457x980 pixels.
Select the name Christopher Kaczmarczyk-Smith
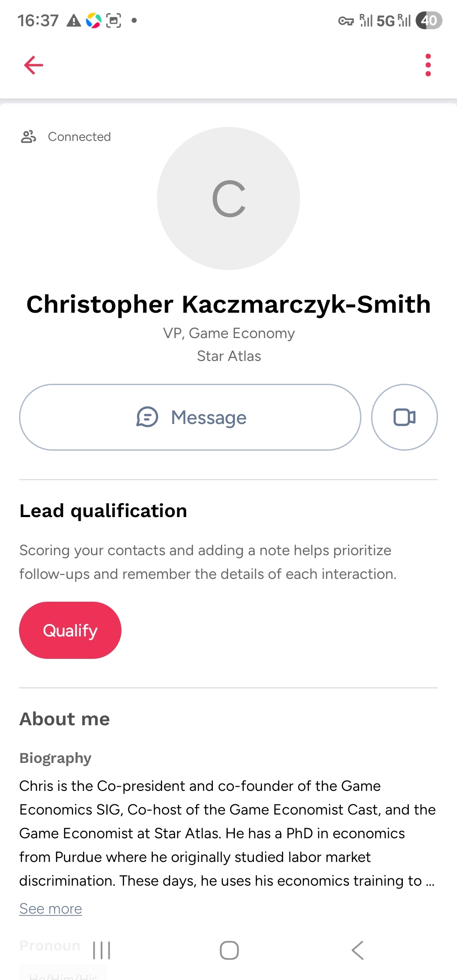click(228, 304)
